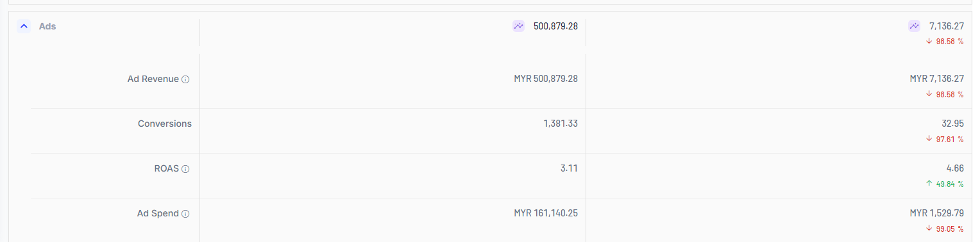Image resolution: width=980 pixels, height=242 pixels.
Task: Select the MYR 1,529.79 ad spend value
Action: (x=937, y=213)
